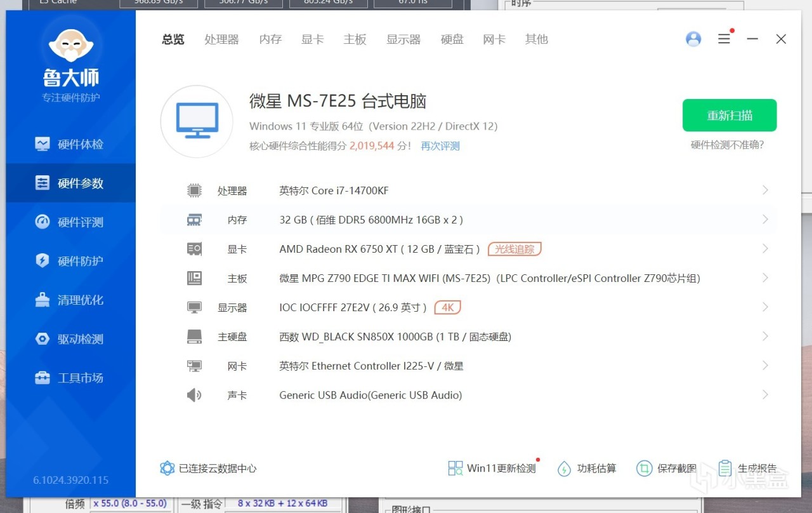Image resolution: width=812 pixels, height=513 pixels.
Task: Click the network adapter icon beside 网卡
Action: [194, 366]
